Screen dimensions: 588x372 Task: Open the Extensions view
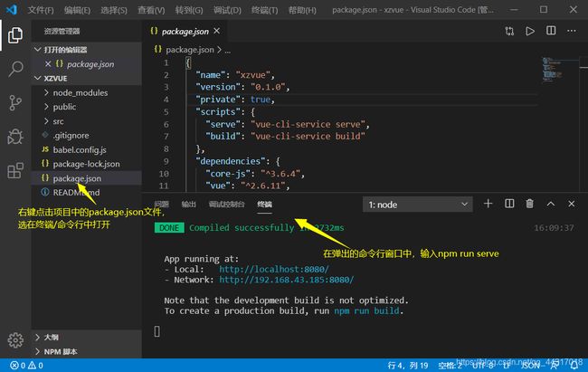pyautogui.click(x=15, y=170)
